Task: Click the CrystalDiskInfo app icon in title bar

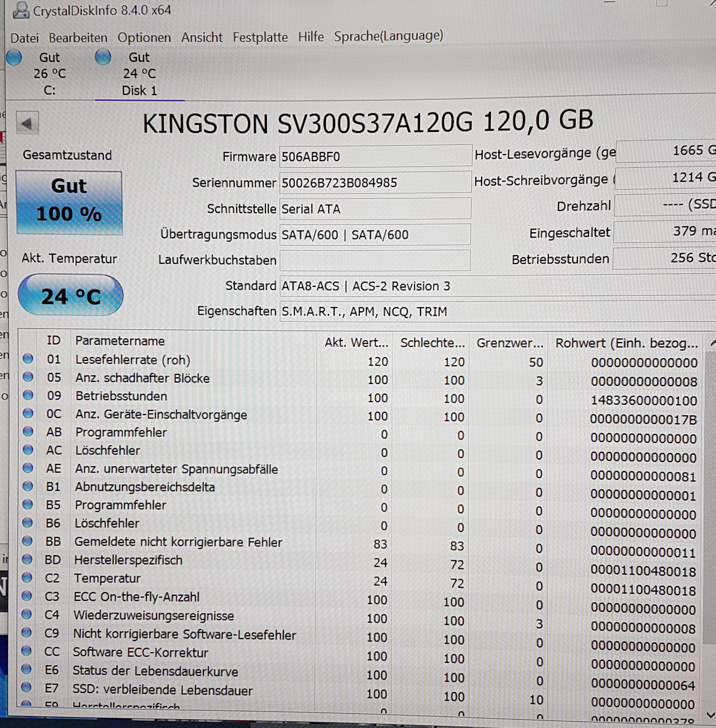Action: 21,10
